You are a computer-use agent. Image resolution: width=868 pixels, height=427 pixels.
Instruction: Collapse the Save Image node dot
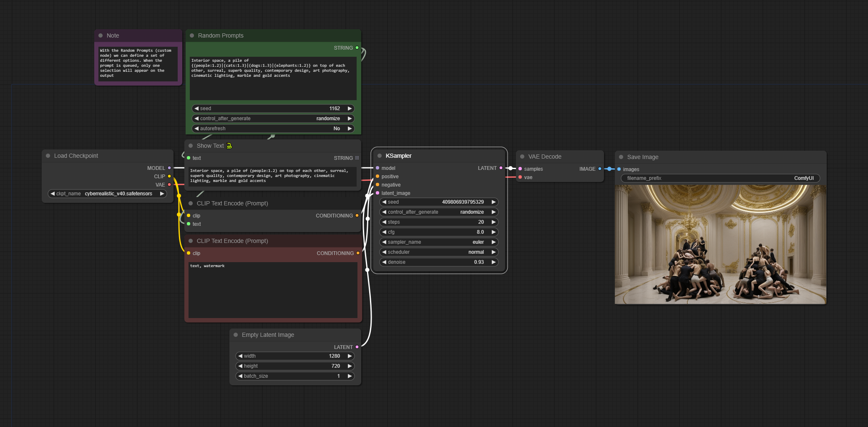621,157
